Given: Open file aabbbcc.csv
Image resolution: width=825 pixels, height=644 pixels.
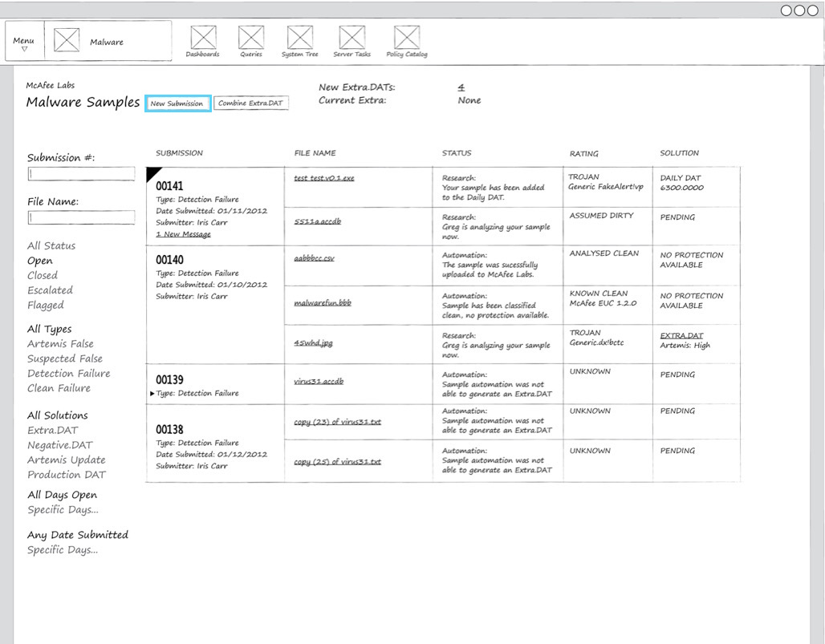Looking at the screenshot, I should pos(314,258).
